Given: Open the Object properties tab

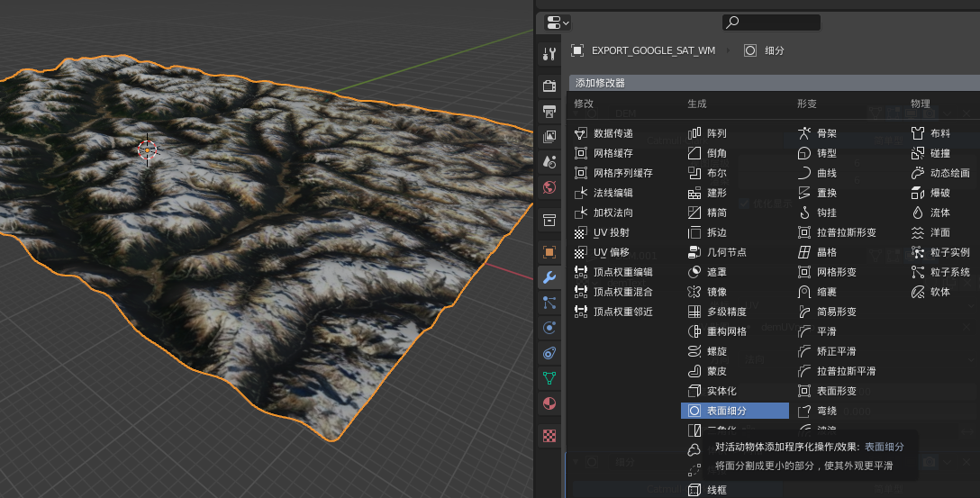Looking at the screenshot, I should 549,252.
